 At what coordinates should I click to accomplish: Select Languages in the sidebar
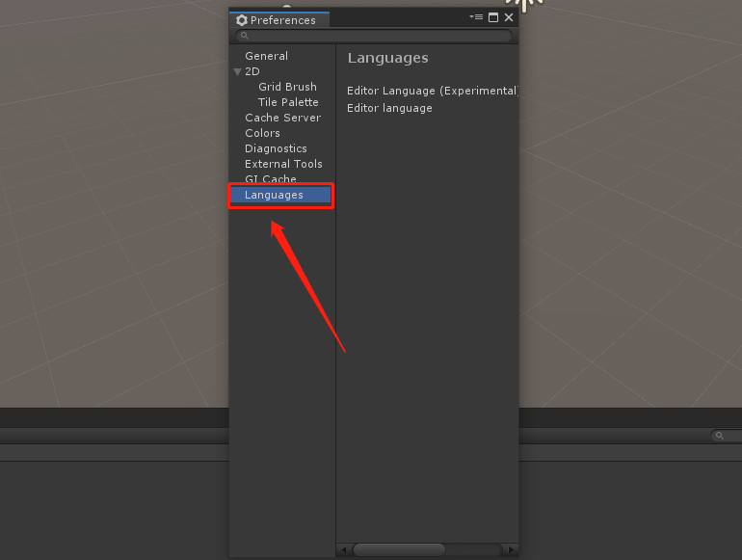281,195
